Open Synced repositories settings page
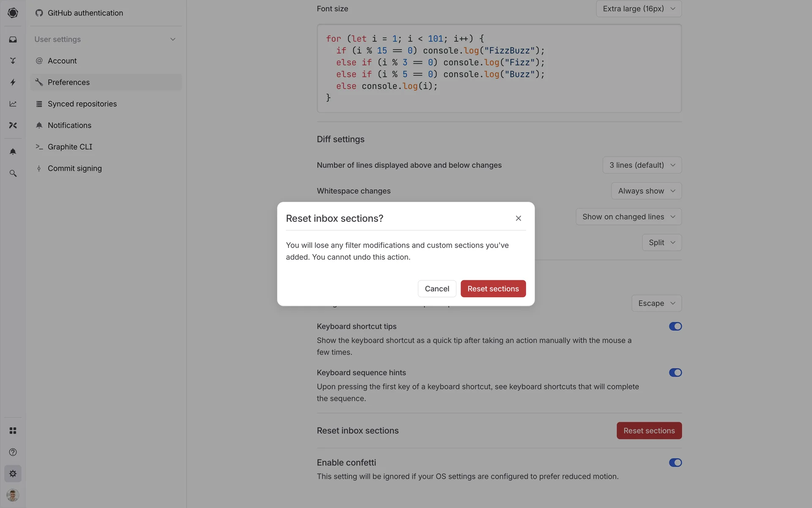Viewport: 812px width, 508px height. coord(82,104)
